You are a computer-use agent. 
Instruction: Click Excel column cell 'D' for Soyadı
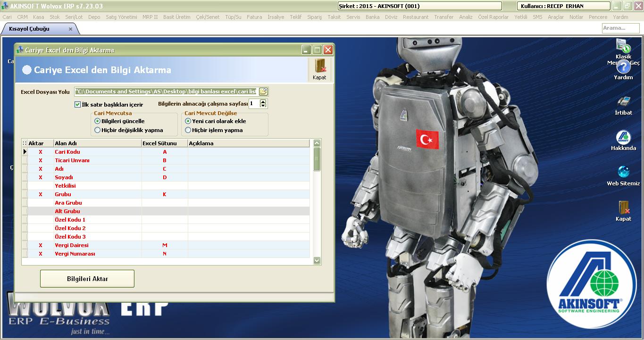[x=165, y=177]
